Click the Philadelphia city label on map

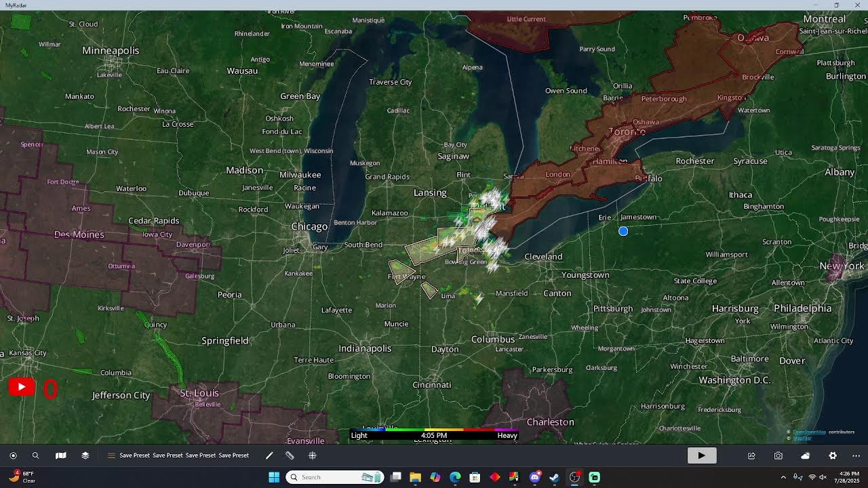[803, 308]
